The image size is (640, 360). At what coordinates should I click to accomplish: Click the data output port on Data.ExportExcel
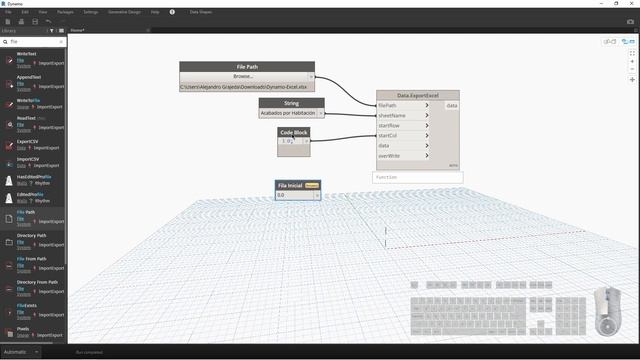(x=451, y=105)
